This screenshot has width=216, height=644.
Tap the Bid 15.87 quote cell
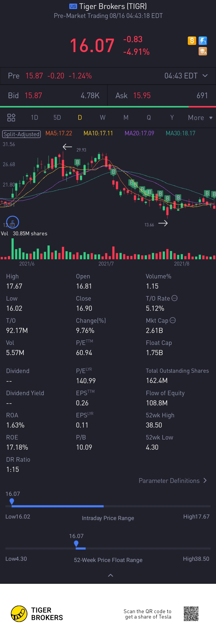(54, 96)
